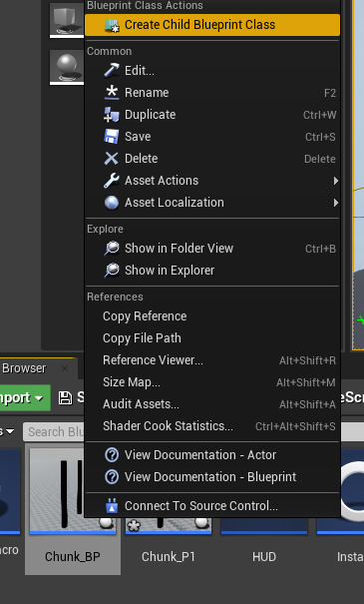Select the Chunk_P1 asset thumbnail

169,525
